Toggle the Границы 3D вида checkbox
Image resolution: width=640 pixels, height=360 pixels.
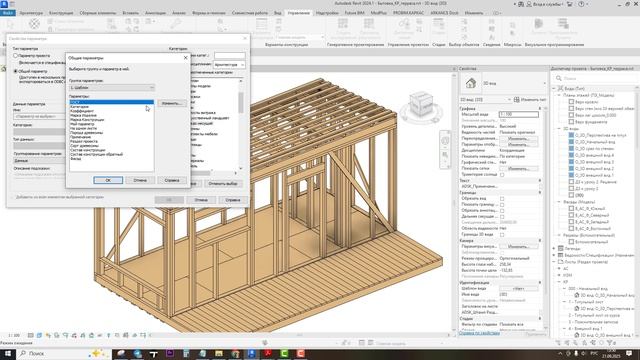(502, 235)
